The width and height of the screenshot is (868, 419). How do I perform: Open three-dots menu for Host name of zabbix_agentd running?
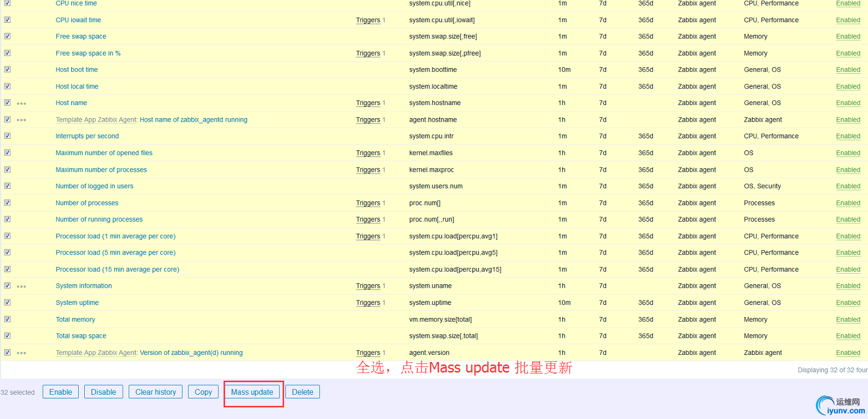click(x=21, y=120)
